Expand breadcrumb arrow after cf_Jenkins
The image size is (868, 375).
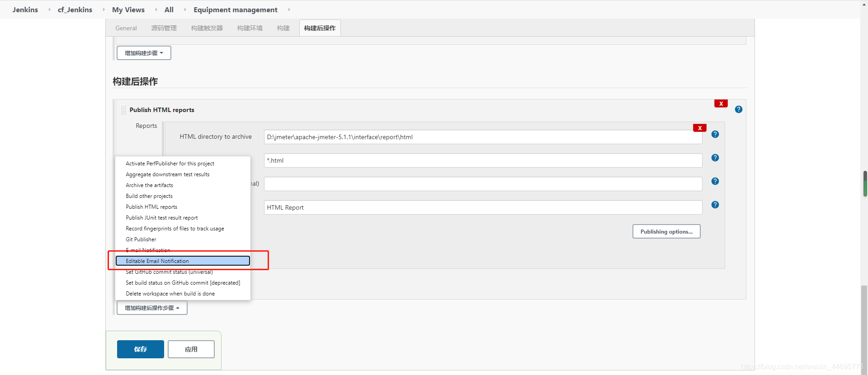pyautogui.click(x=104, y=9)
